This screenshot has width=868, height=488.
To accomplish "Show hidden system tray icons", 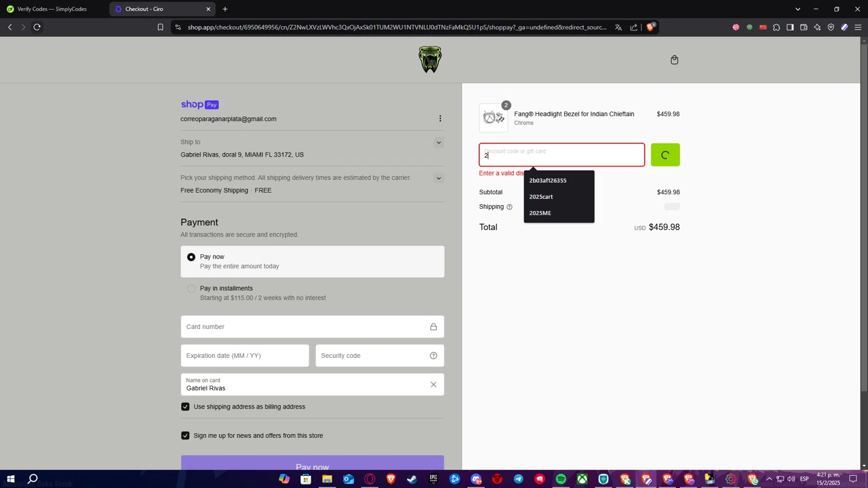I will [769, 479].
